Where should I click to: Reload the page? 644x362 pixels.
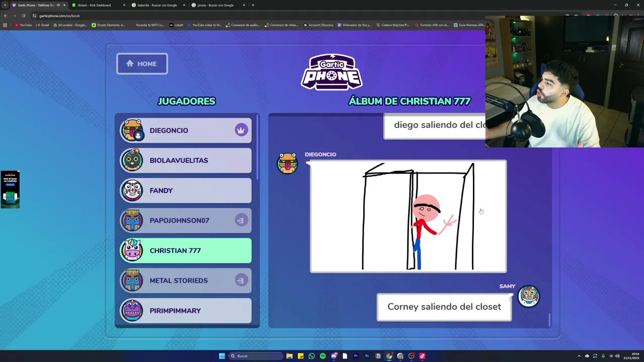point(23,16)
